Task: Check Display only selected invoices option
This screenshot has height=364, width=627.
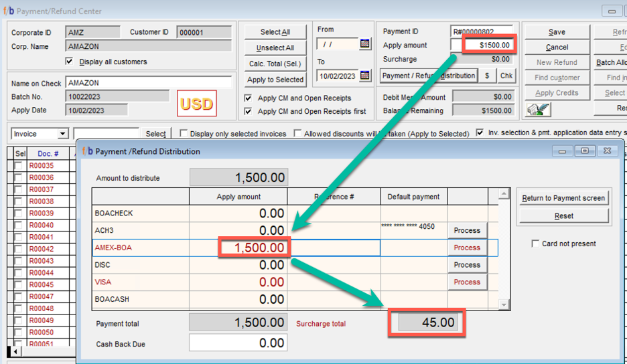Action: coord(184,134)
